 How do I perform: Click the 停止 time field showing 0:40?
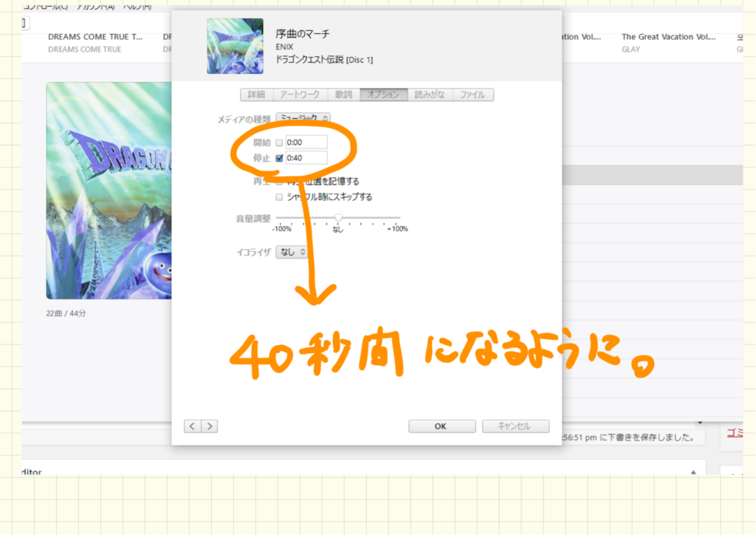306,157
